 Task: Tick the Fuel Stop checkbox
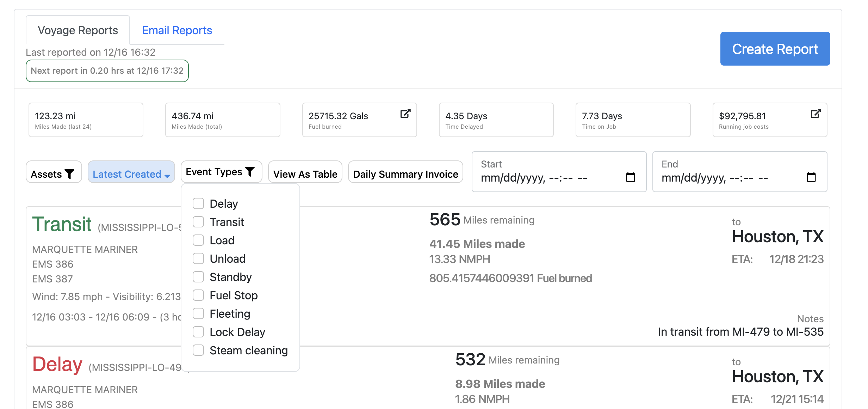point(198,295)
